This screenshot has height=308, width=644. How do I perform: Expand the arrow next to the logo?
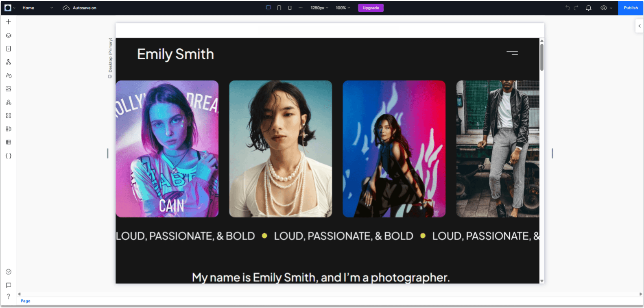point(14,8)
